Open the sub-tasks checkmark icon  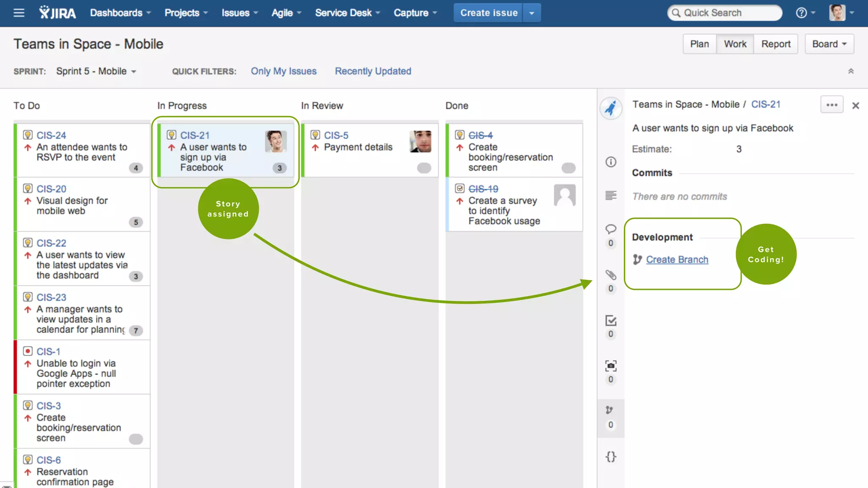tap(611, 321)
